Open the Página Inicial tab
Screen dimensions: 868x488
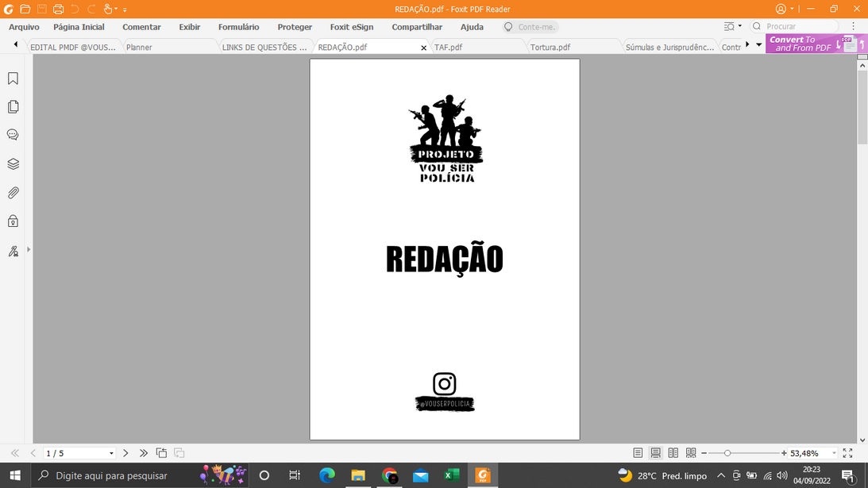pyautogui.click(x=79, y=27)
